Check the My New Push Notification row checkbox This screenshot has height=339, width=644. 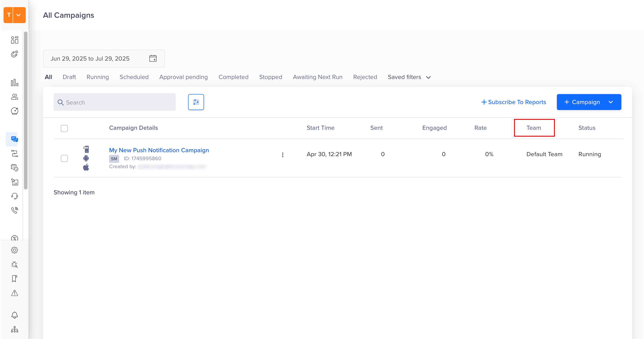(x=64, y=158)
